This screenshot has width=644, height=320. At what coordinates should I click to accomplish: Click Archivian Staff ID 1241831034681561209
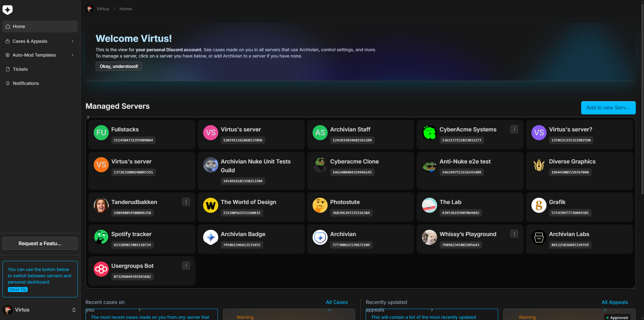[x=352, y=140]
